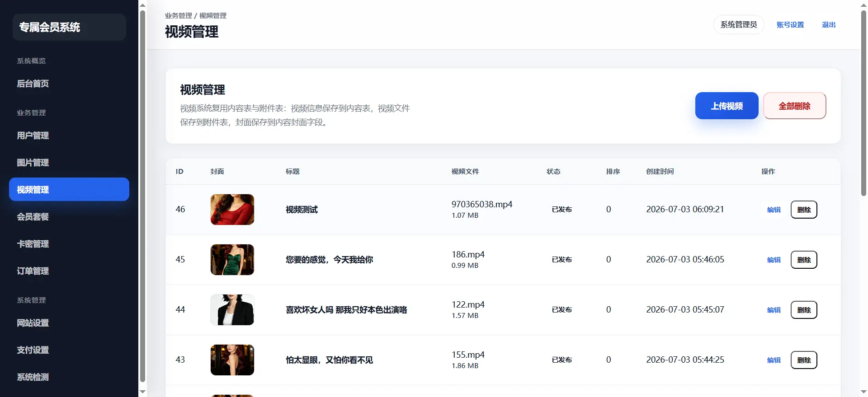Edit video row 44 with 122.mp4
The width and height of the screenshot is (868, 397).
(x=774, y=310)
